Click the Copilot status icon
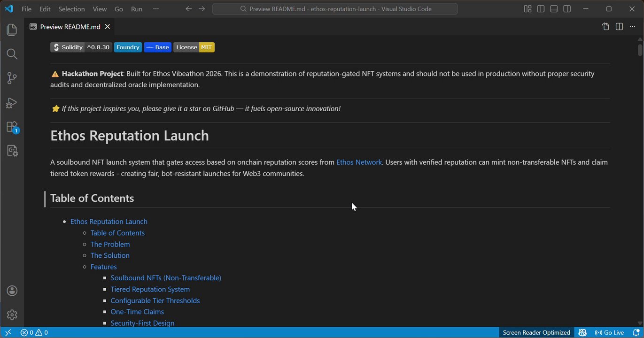The width and height of the screenshot is (644, 338). 582,332
